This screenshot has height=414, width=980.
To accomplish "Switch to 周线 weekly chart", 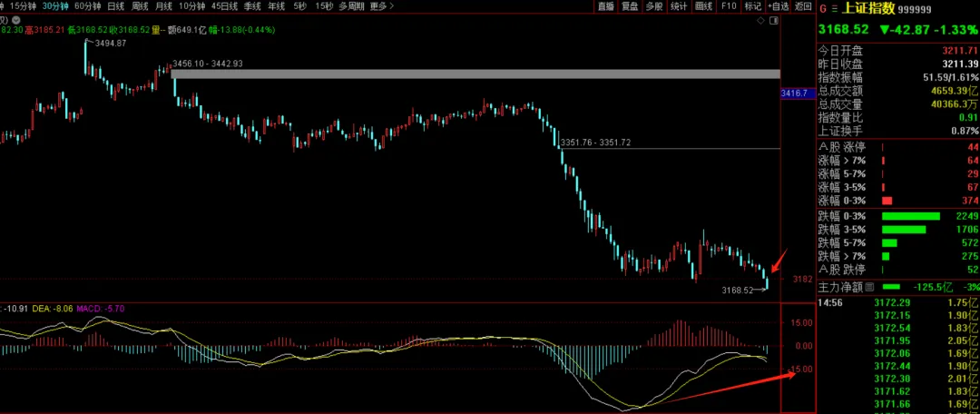I will [x=140, y=6].
